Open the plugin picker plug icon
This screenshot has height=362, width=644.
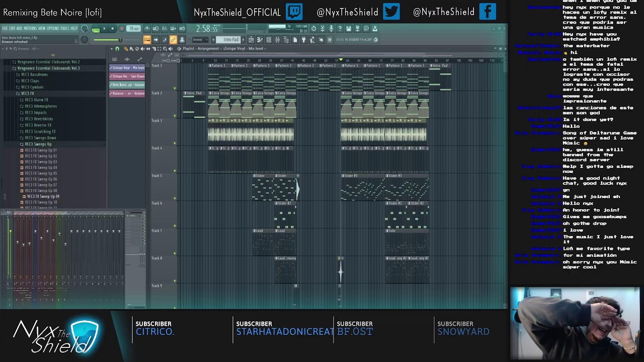tap(303, 40)
